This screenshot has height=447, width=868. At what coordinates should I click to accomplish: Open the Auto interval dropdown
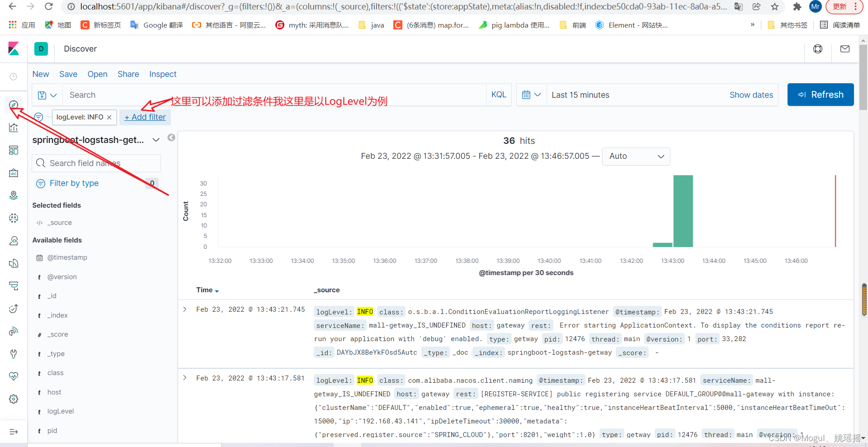(636, 156)
